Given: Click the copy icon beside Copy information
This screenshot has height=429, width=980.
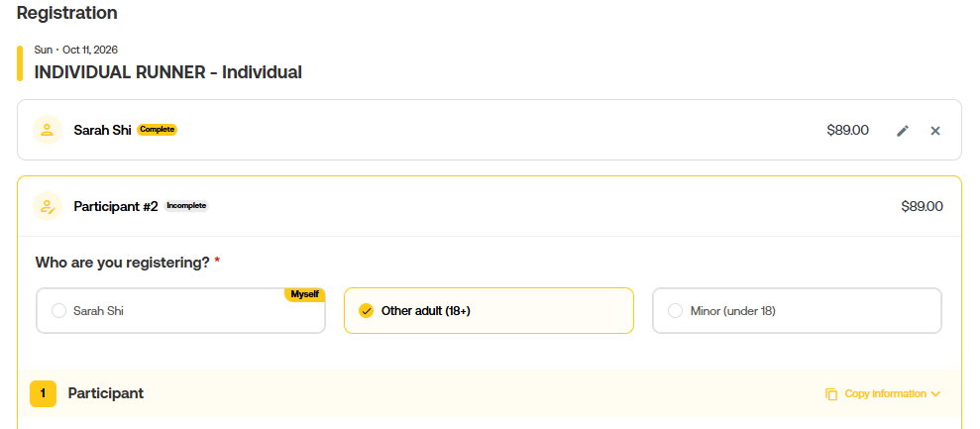Looking at the screenshot, I should [x=831, y=394].
